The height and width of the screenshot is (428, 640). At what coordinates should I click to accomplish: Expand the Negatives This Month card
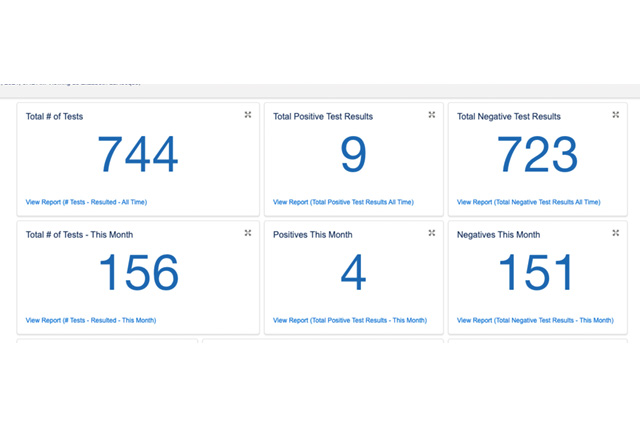616,233
